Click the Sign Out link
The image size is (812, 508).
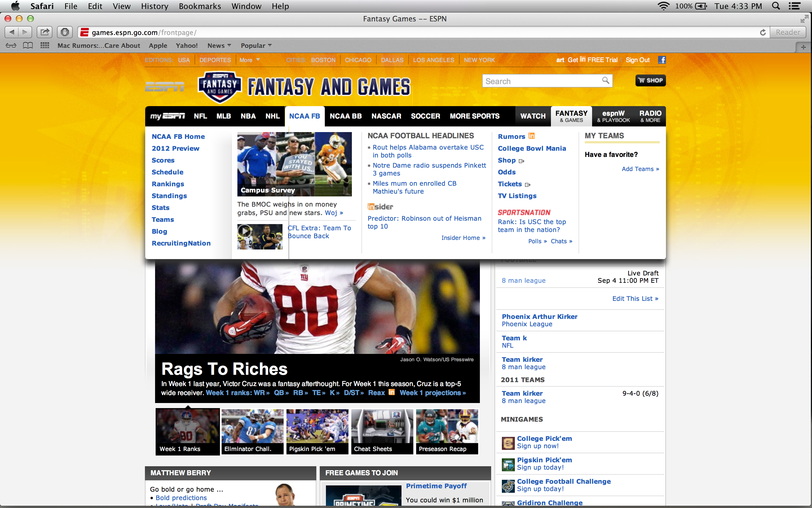point(637,60)
